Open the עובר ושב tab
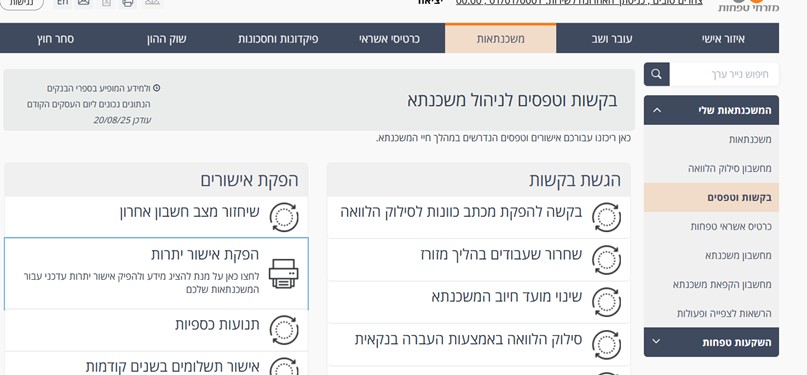Viewport: 807px width, 375px height. coord(612,39)
